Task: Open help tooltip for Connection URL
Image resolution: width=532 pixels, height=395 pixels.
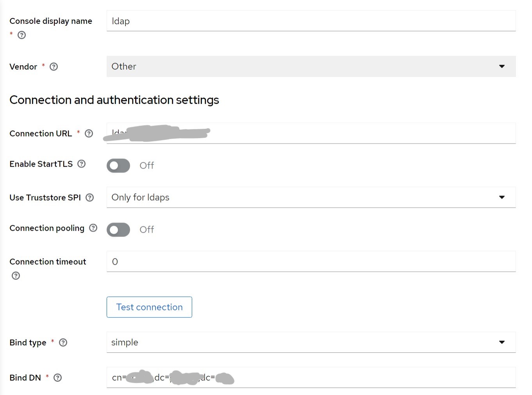Action: point(89,133)
